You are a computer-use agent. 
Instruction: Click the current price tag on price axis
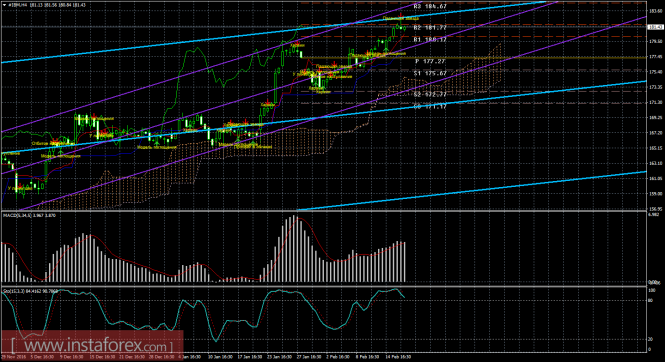coord(656,27)
